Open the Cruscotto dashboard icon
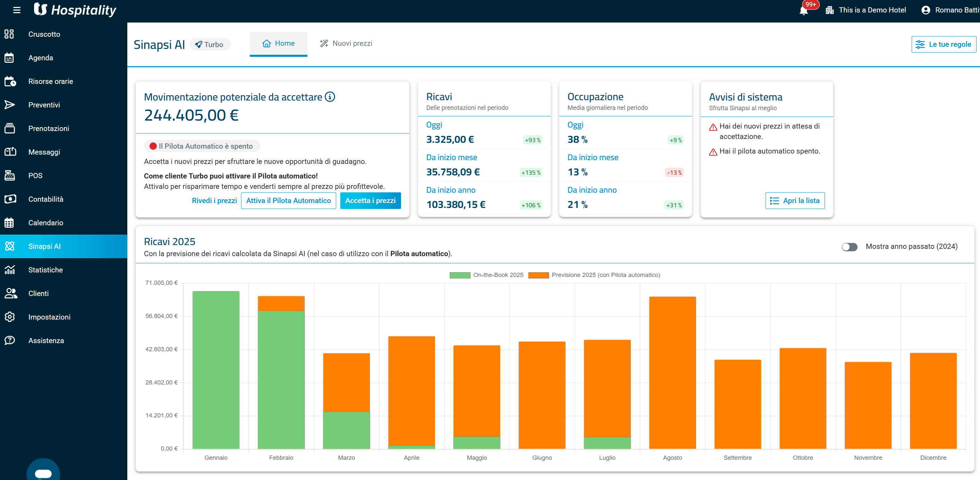This screenshot has width=980, height=480. [x=9, y=34]
